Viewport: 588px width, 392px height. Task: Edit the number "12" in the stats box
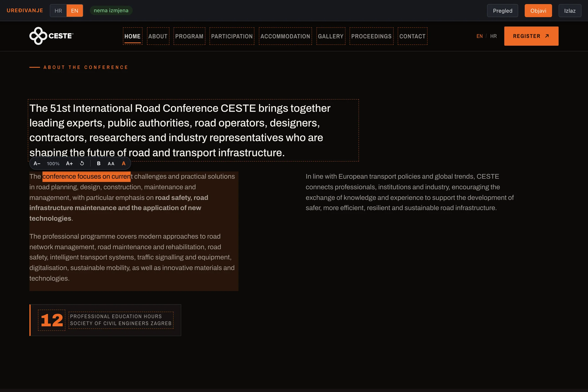[52, 320]
